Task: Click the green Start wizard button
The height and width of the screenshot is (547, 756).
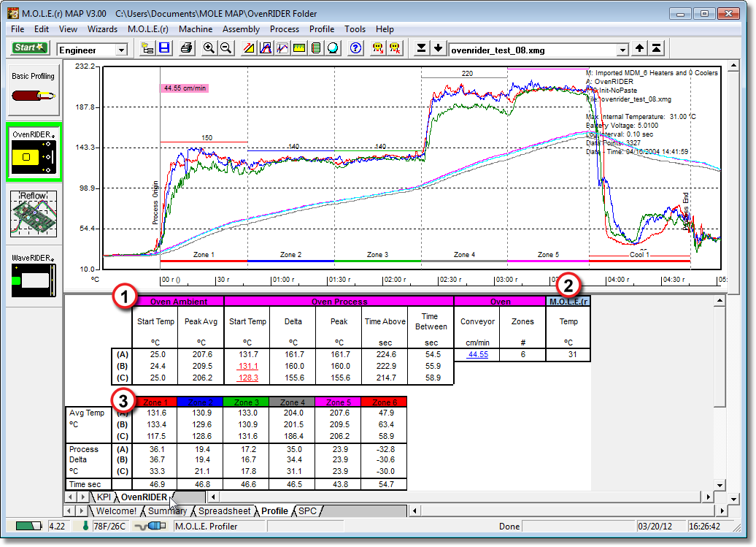Action: pos(29,48)
